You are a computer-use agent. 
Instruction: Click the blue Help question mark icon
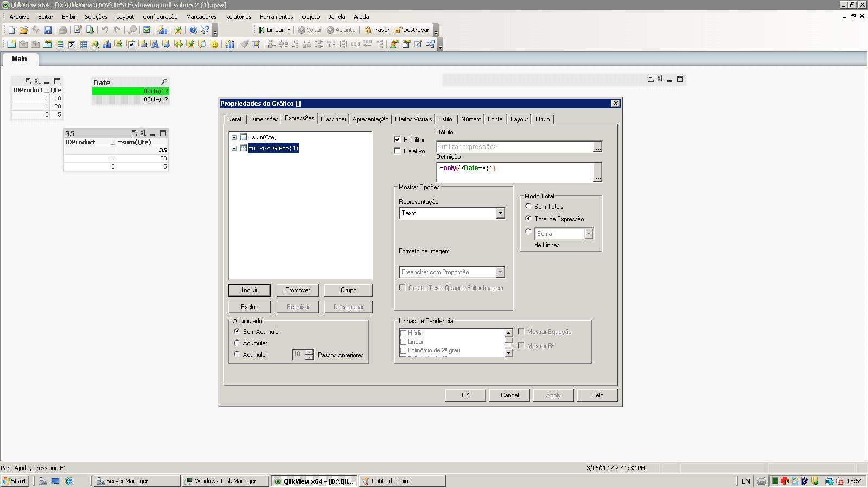pos(193,30)
